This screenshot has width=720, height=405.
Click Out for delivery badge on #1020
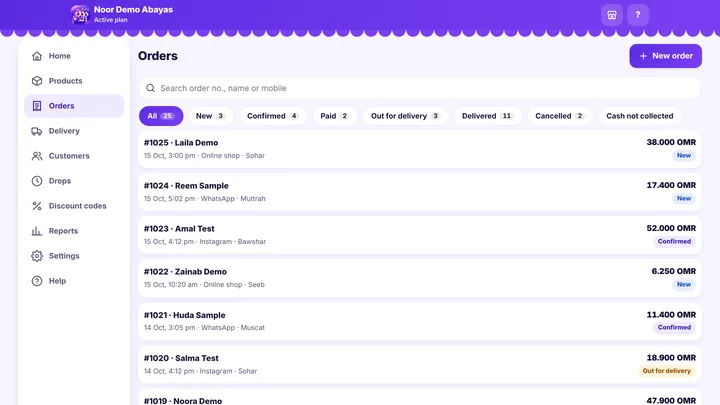coord(667,371)
